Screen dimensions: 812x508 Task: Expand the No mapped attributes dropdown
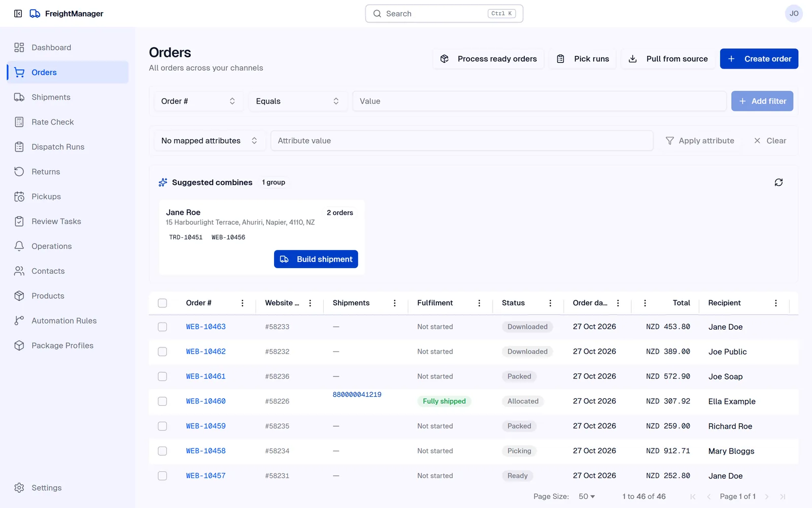point(210,141)
